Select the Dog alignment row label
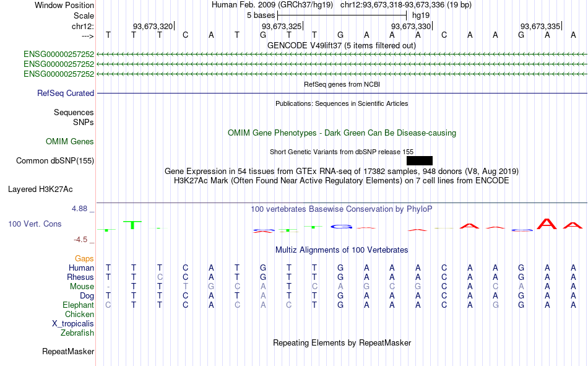588x366 pixels. tap(87, 296)
